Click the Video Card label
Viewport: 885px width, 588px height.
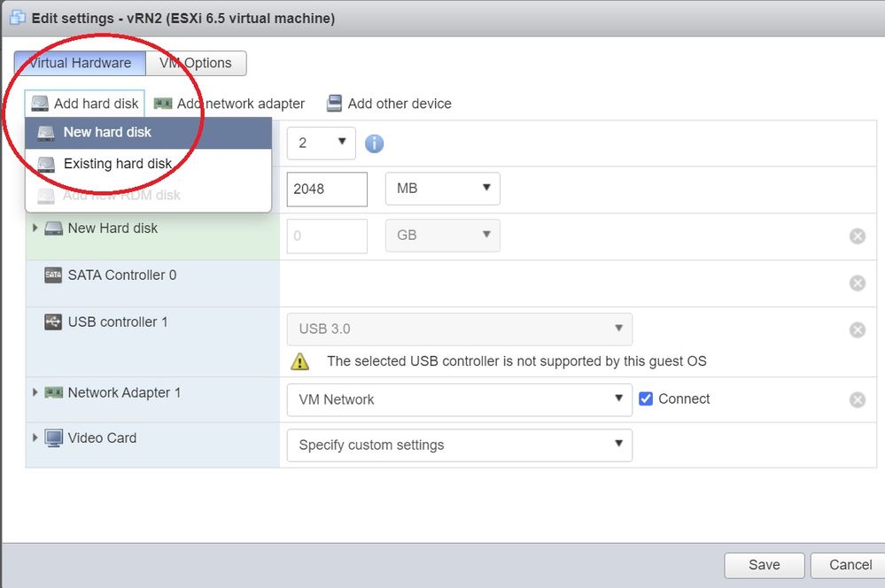click(102, 437)
